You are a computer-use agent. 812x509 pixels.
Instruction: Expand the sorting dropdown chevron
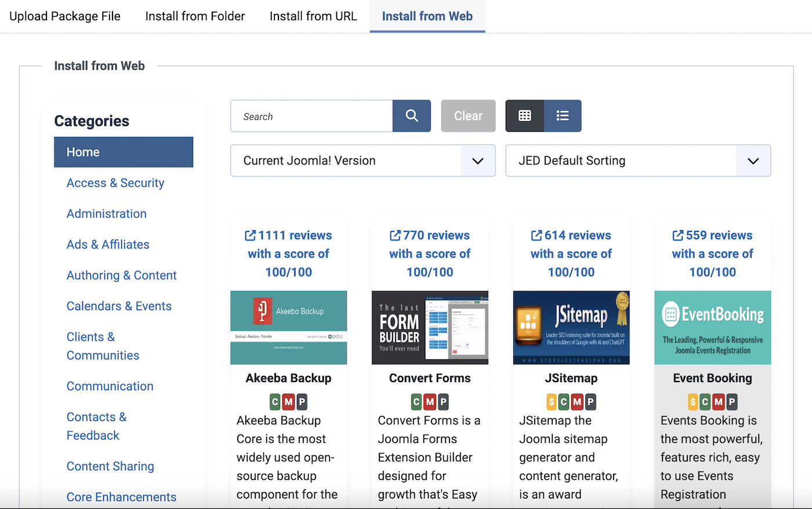point(752,161)
